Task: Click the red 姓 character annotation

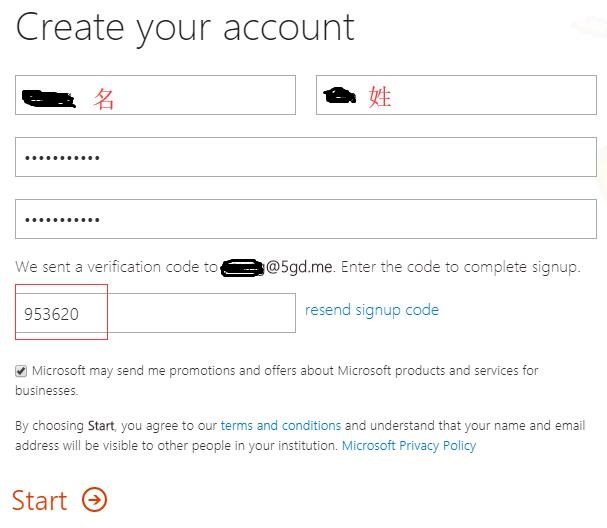Action: pos(380,97)
